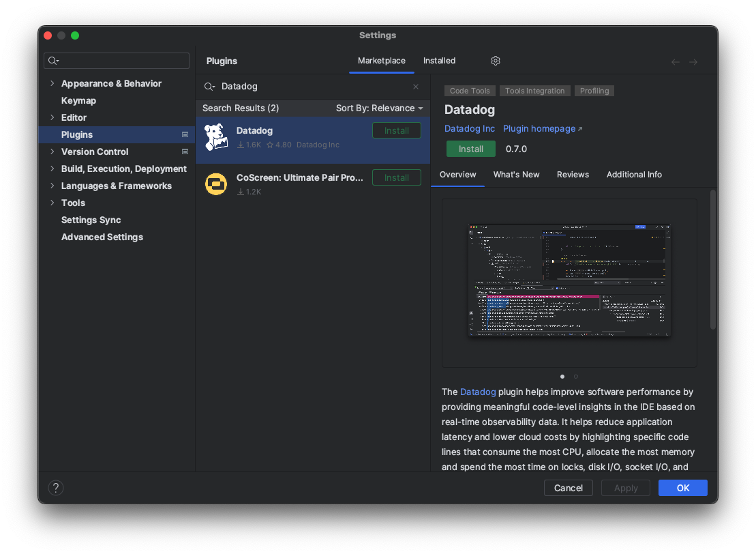Expand the Languages & Frameworks section
756x554 pixels.
[x=52, y=186]
